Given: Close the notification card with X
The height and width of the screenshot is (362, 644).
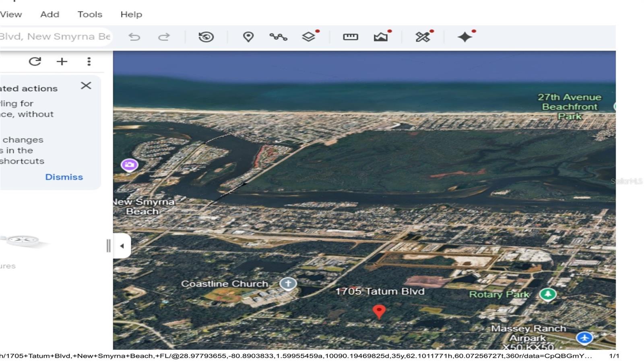Looking at the screenshot, I should (86, 86).
